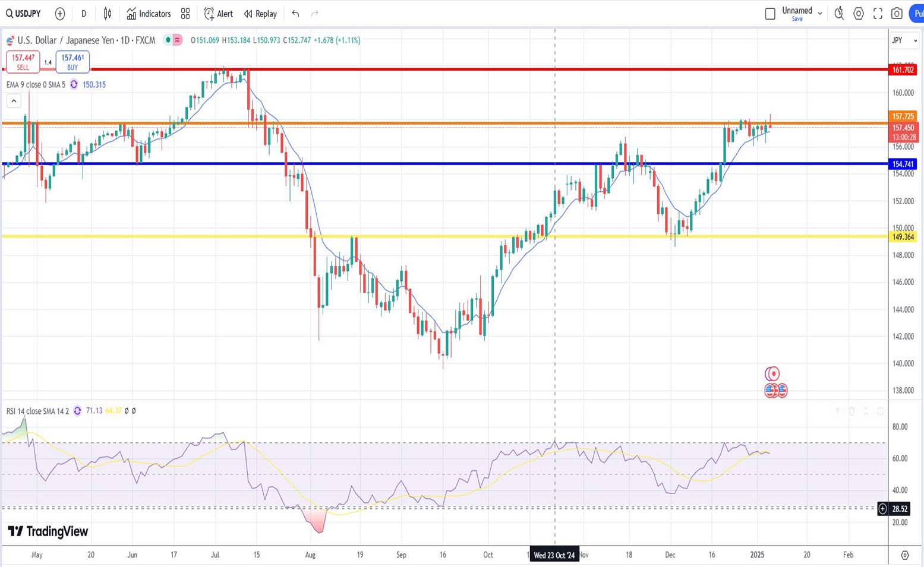Create a new Alert
The width and height of the screenshot is (924, 567).
[x=218, y=14]
